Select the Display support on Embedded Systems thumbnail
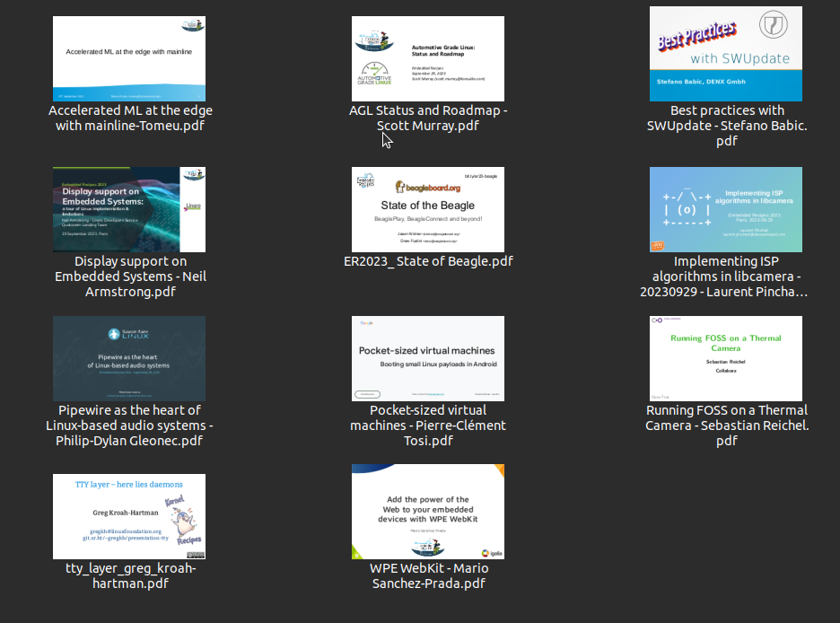Screen dimensions: 840x623 129,209
